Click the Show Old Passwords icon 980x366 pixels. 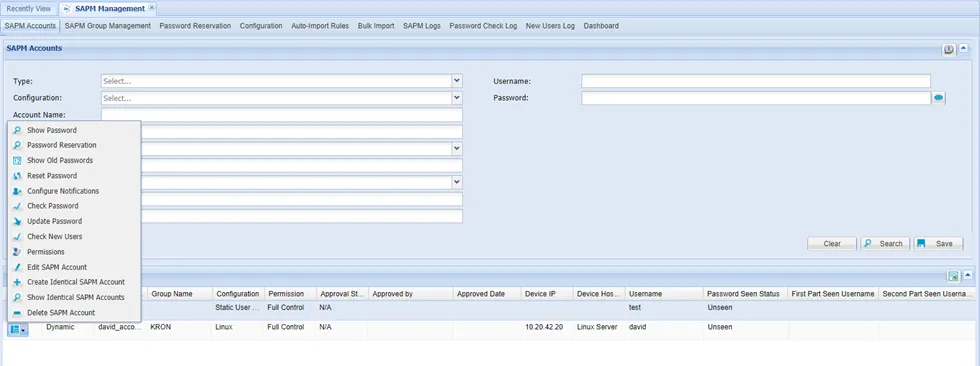click(x=18, y=161)
